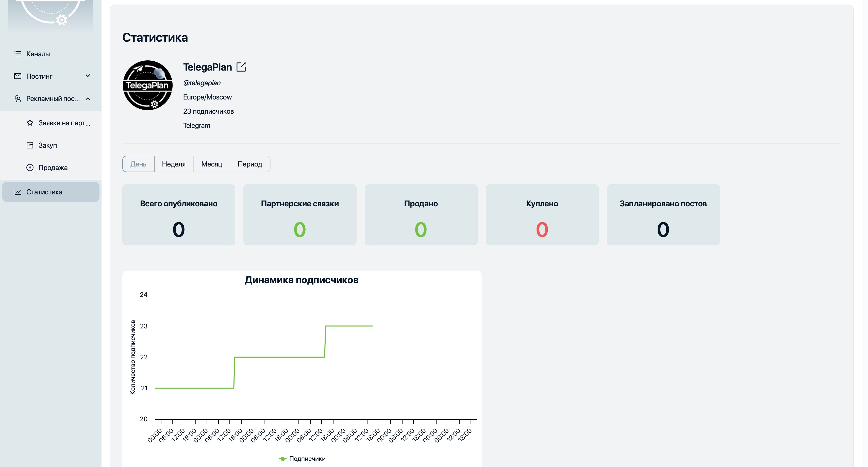Switch to the Неделя tab

pyautogui.click(x=174, y=164)
